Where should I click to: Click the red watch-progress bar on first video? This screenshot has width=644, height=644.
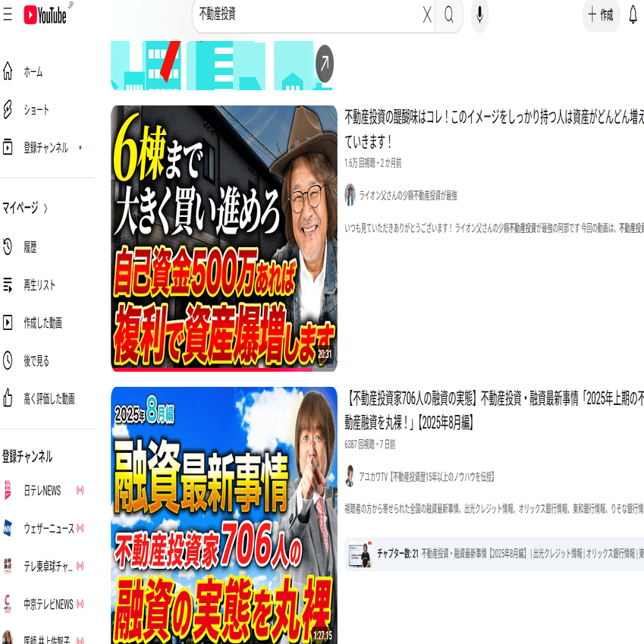pyautogui.click(x=212, y=369)
